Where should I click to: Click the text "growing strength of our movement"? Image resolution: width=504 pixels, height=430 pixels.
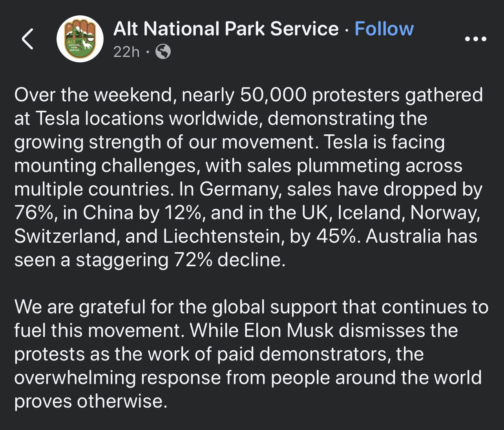click(x=164, y=142)
